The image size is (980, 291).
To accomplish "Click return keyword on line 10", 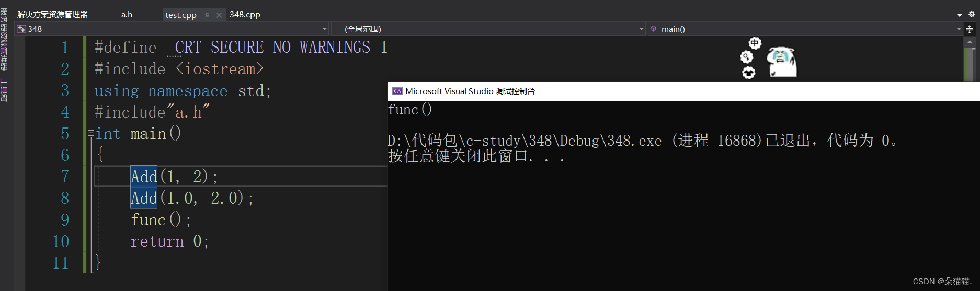I will (157, 241).
